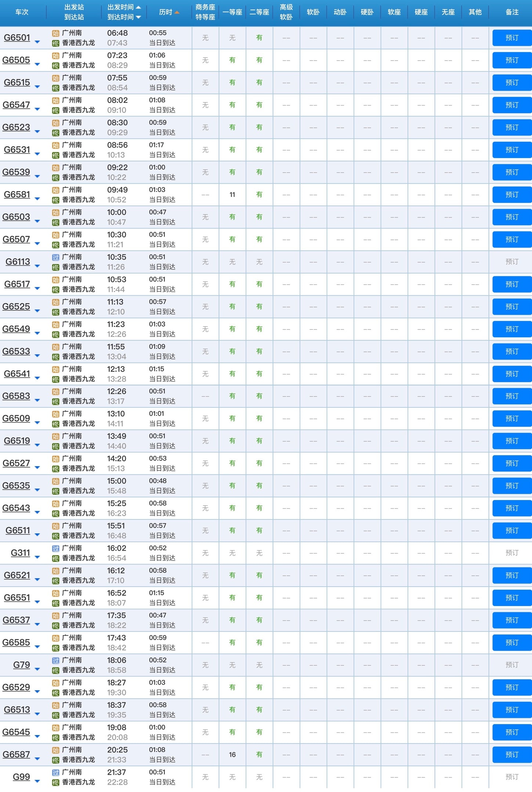Expand stop details arrow for G6547
The width and height of the screenshot is (532, 792).
point(37,109)
